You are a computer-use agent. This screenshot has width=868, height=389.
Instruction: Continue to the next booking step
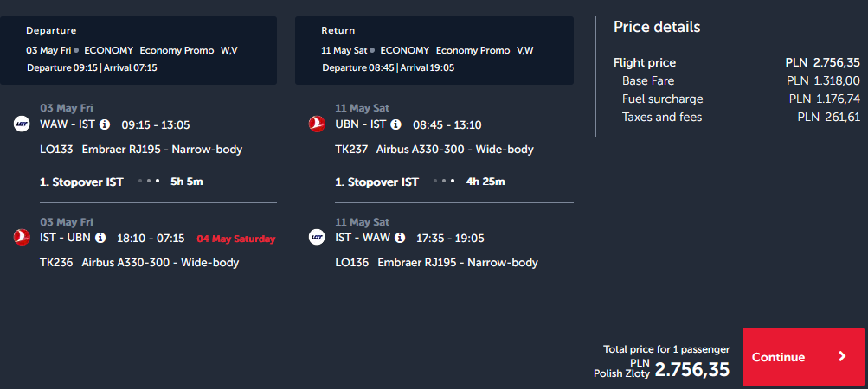[x=803, y=357]
